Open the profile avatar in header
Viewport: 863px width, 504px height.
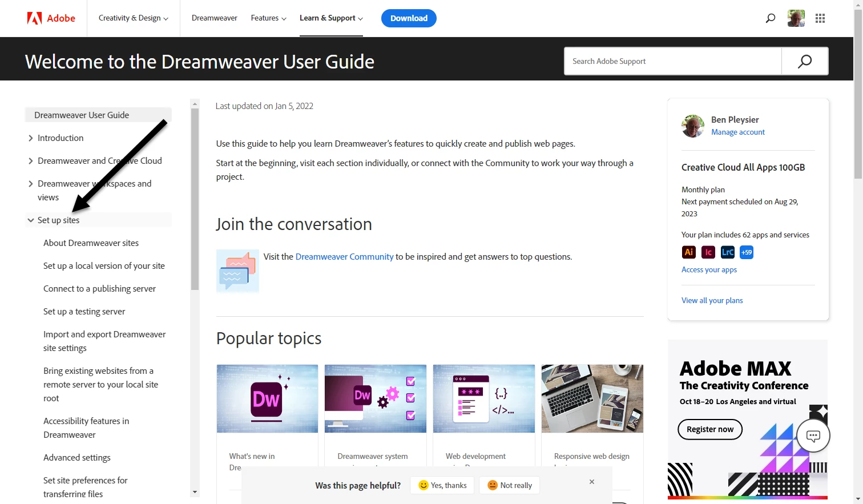(x=796, y=18)
